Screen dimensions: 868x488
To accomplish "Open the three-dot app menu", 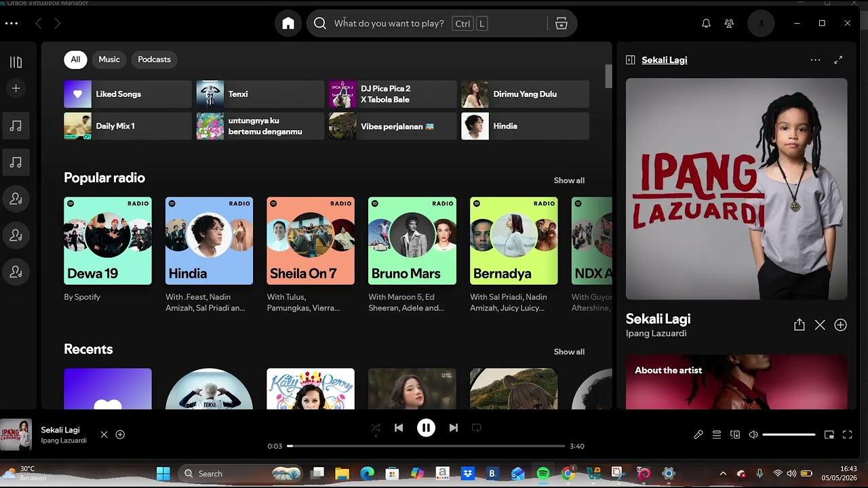I will click(x=11, y=23).
